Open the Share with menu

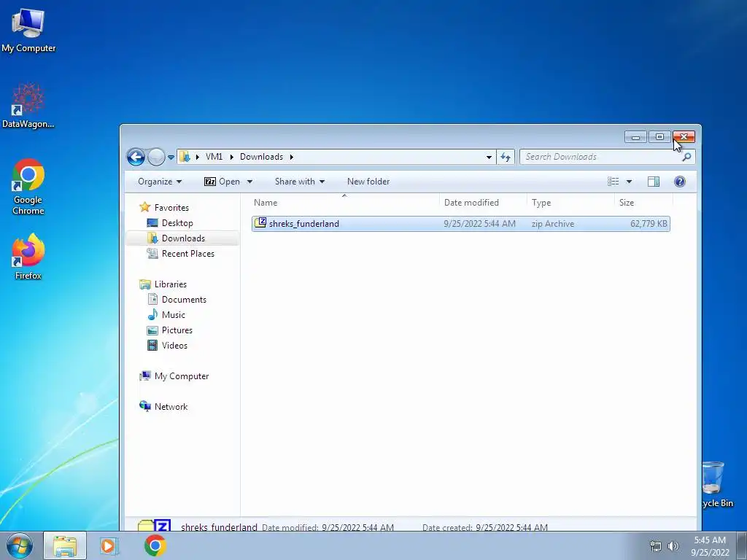[300, 182]
